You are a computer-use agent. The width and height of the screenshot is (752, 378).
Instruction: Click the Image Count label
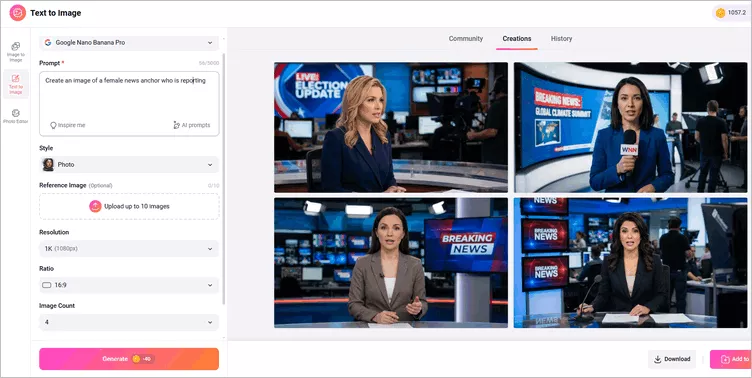point(57,306)
